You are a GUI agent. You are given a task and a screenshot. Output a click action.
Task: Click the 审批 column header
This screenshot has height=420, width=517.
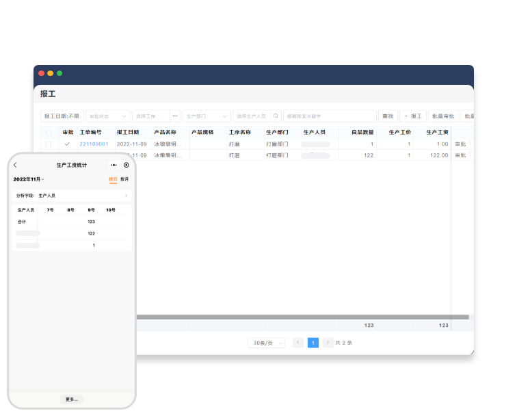coord(68,132)
